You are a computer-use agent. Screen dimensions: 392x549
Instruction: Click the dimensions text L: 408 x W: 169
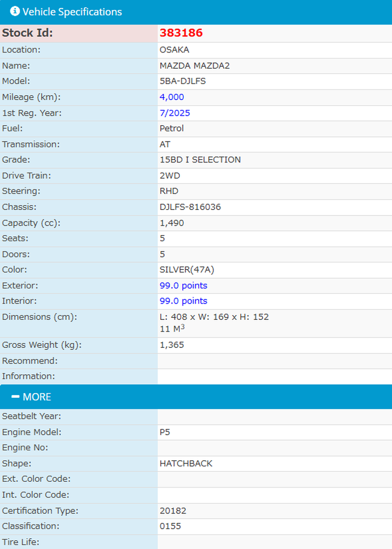(x=195, y=317)
